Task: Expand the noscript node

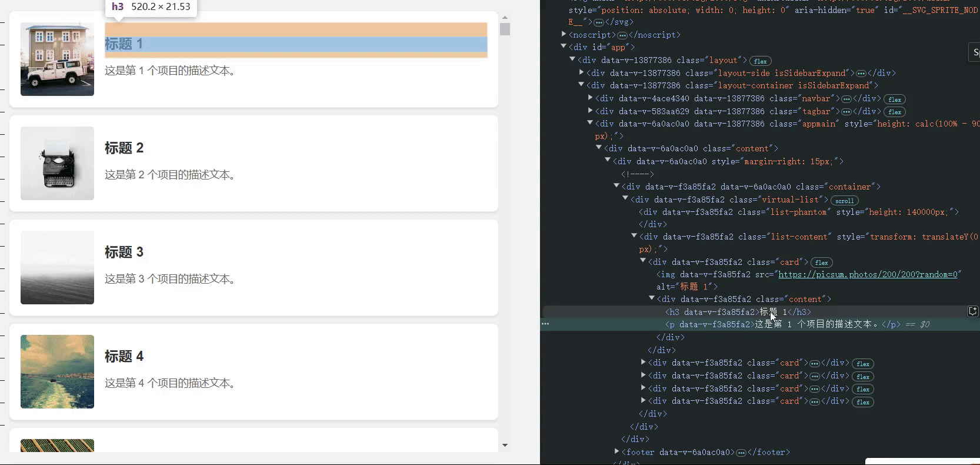Action: click(564, 35)
